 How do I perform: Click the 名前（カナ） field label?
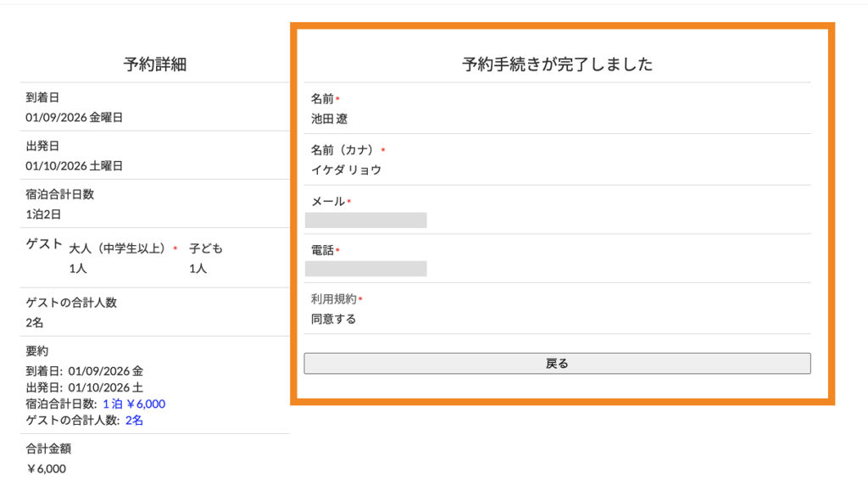[x=342, y=150]
